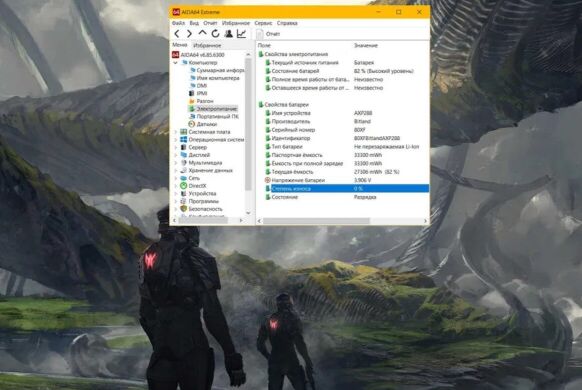Click the Refresh toolbar icon

tap(215, 34)
